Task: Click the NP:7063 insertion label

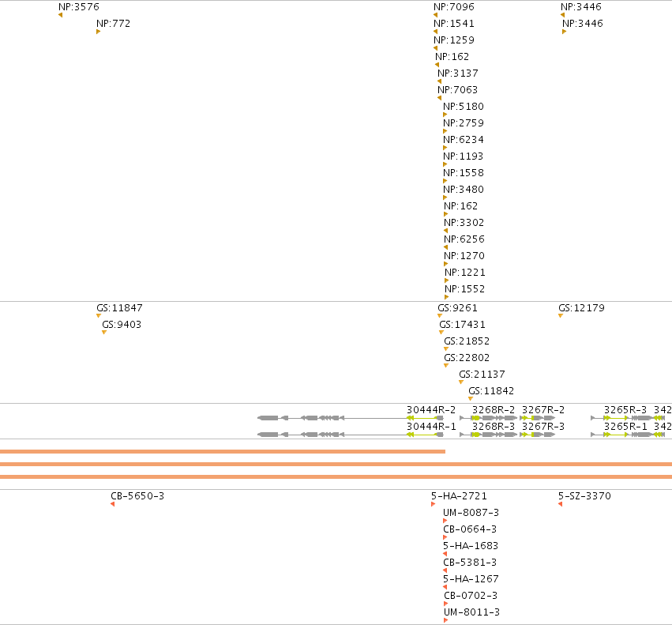Action: pyautogui.click(x=457, y=90)
